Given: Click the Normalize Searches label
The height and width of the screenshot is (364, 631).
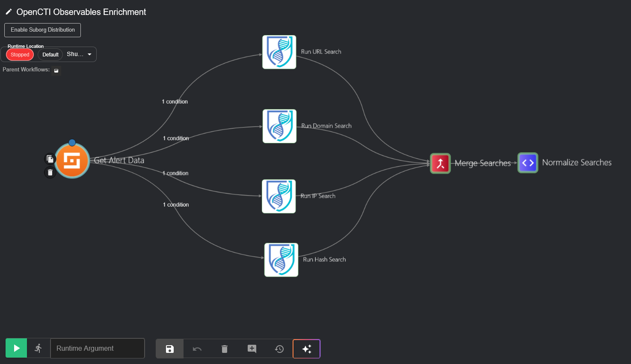Looking at the screenshot, I should [577, 163].
